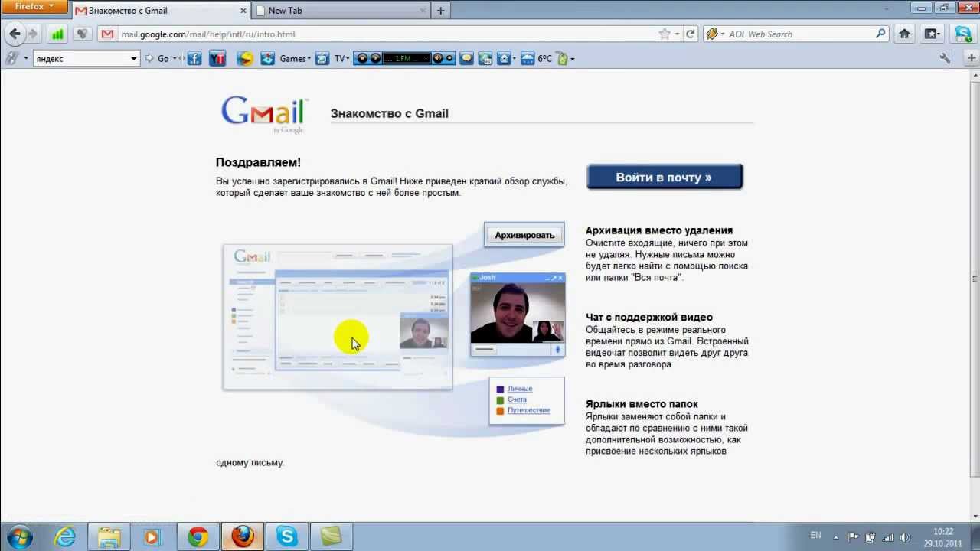Expand the Go button dropdown arrow

click(x=175, y=59)
